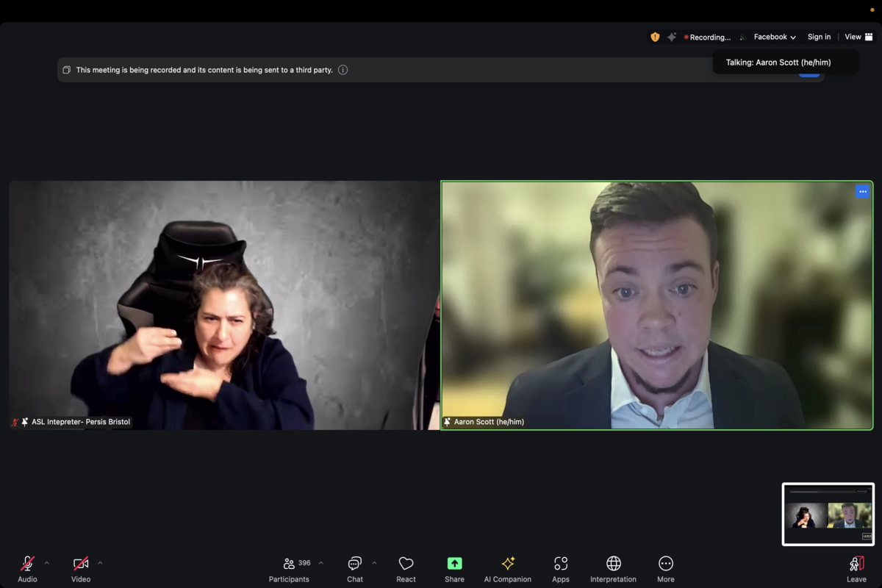The image size is (882, 588).
Task: Expand video settings arrow next to Video
Action: 100,563
